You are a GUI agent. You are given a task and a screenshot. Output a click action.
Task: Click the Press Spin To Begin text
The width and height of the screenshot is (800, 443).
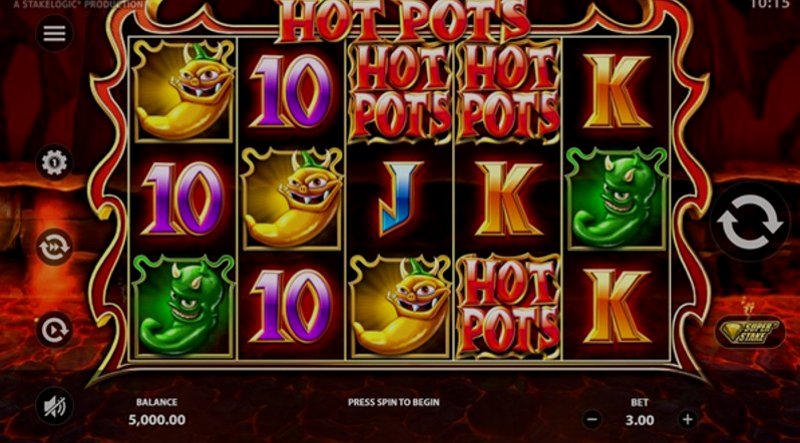(393, 402)
